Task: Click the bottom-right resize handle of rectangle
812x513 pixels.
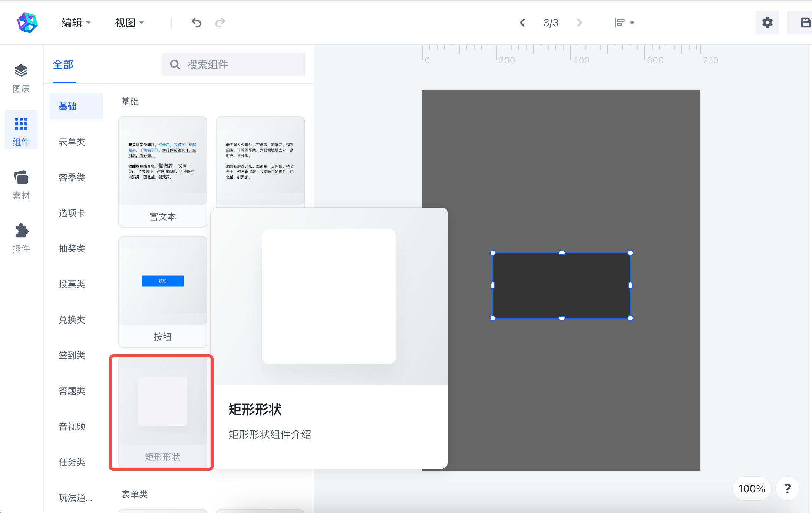Action: coord(630,318)
